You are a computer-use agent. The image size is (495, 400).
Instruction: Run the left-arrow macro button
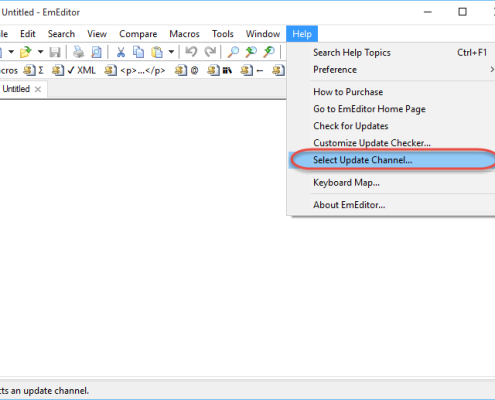[252, 70]
